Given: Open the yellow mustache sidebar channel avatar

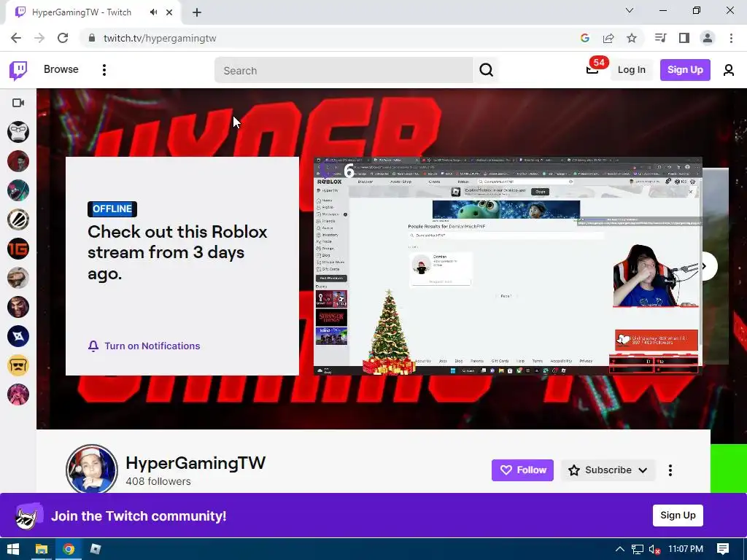Looking at the screenshot, I should click(x=18, y=365).
